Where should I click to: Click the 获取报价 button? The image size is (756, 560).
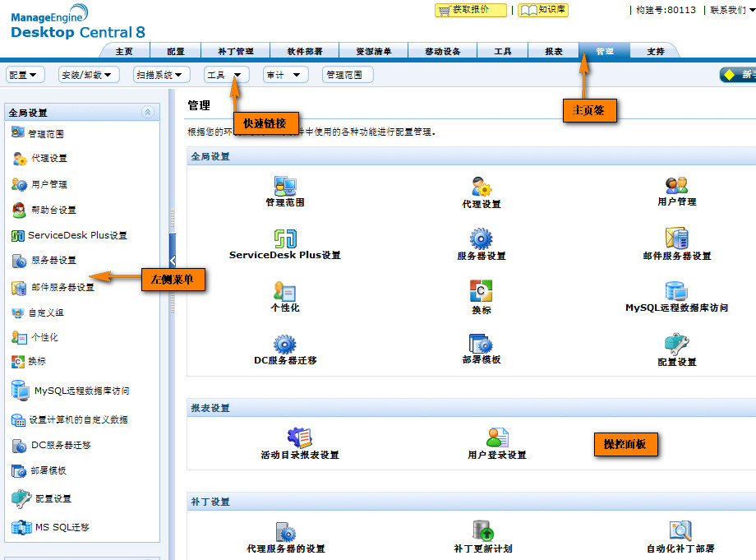(469, 10)
